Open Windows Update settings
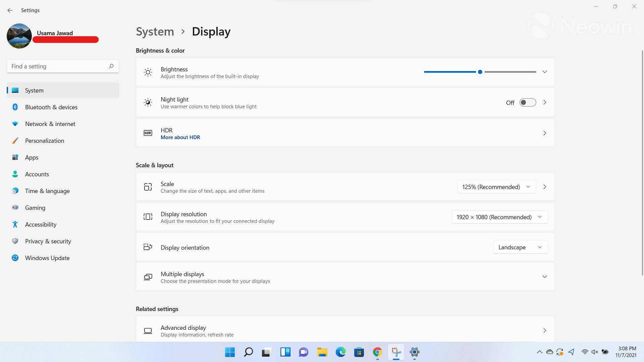This screenshot has width=644, height=362. pos(47,258)
